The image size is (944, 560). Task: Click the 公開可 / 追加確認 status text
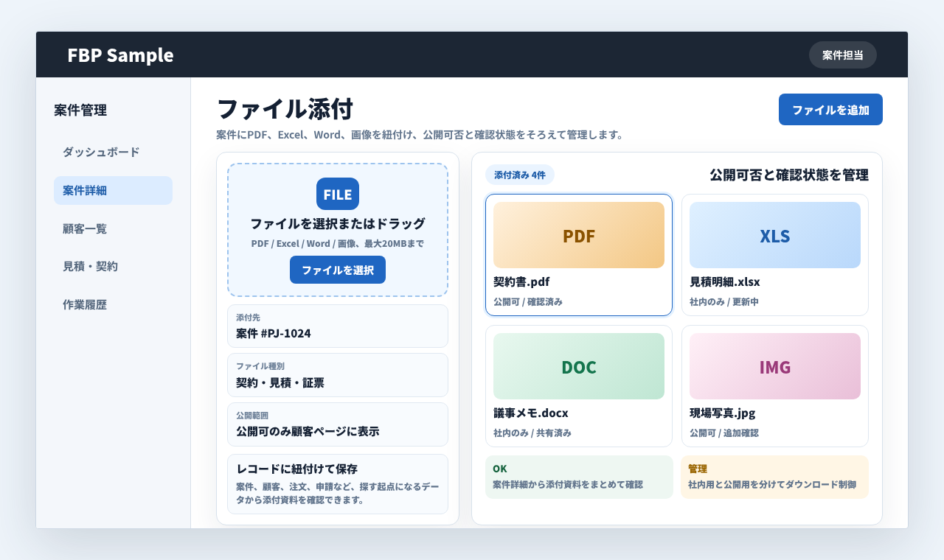click(724, 433)
